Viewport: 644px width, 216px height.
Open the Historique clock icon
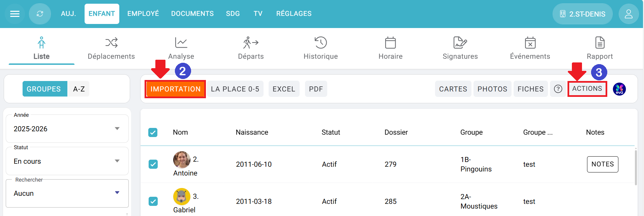[320, 43]
